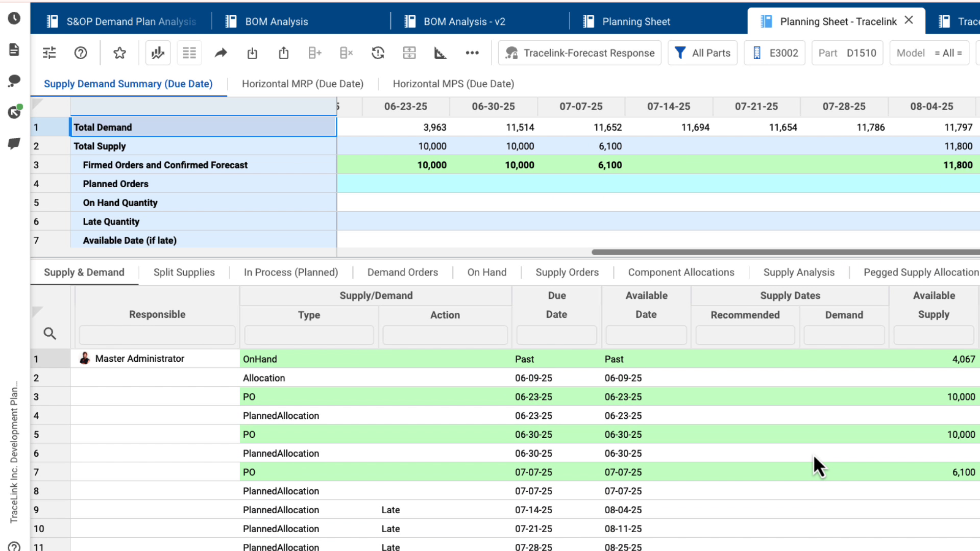
Task: Click the All Parts filter button
Action: (702, 53)
